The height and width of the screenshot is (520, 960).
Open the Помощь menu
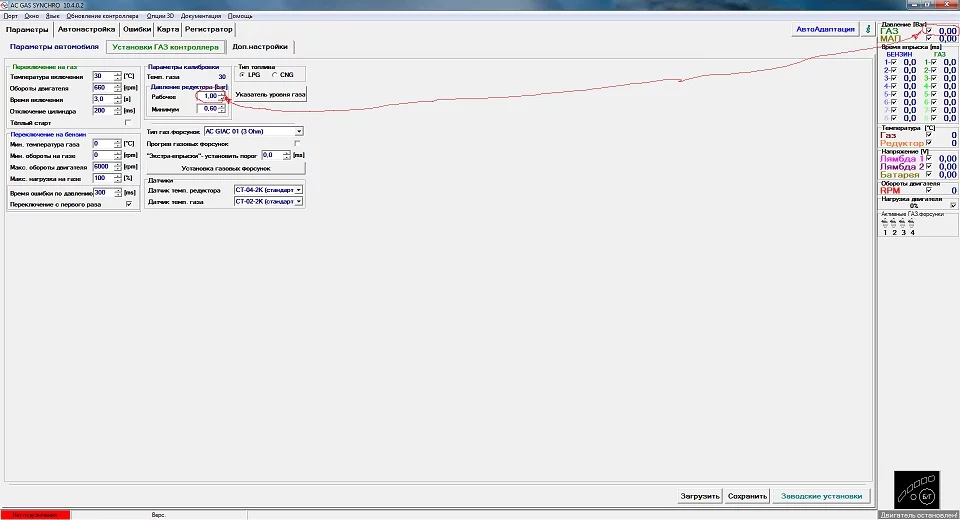click(239, 16)
